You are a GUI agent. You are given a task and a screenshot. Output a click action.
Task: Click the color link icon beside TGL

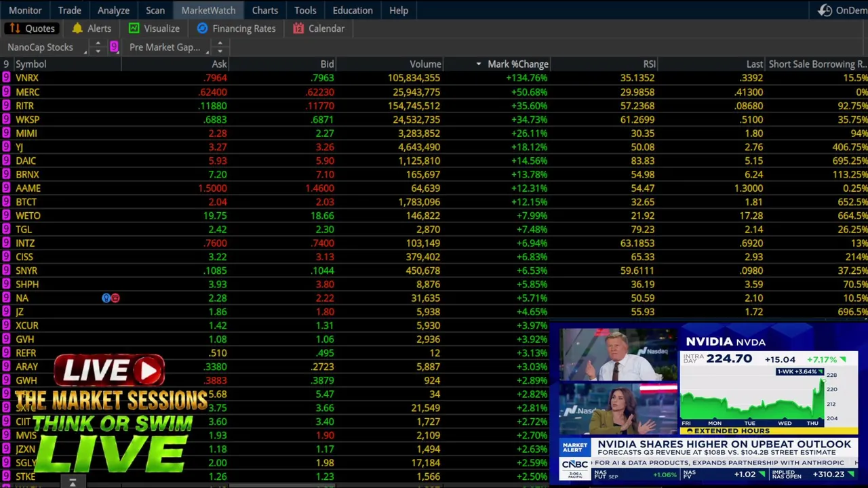click(6, 229)
